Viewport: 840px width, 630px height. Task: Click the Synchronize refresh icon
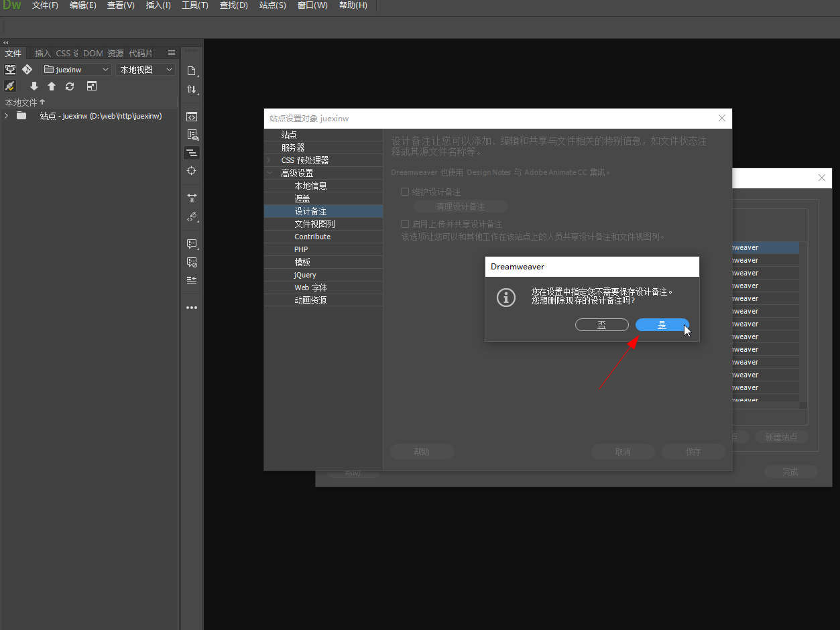pyautogui.click(x=70, y=86)
